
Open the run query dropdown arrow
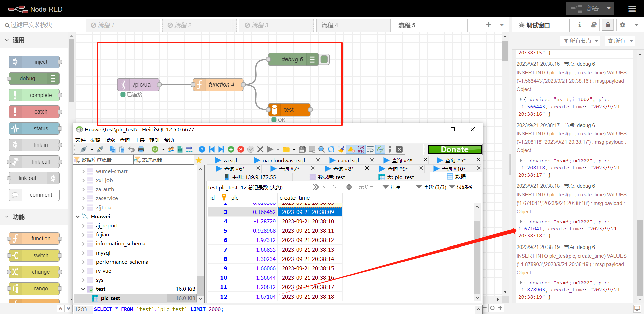pos(278,149)
